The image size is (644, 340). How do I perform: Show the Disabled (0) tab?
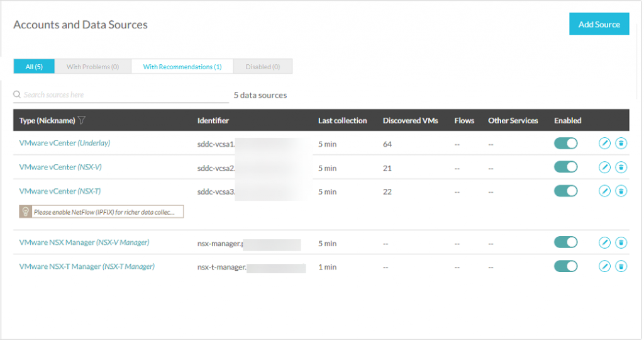click(x=263, y=67)
